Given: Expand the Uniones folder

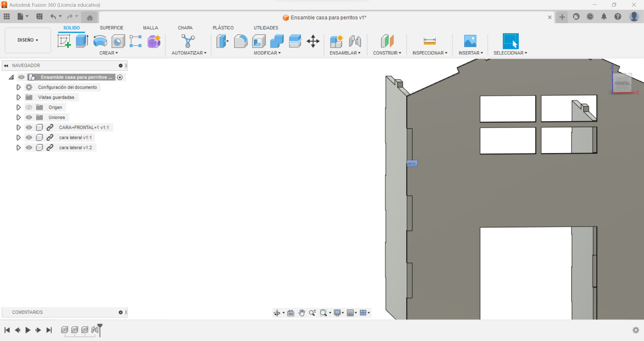Looking at the screenshot, I should point(18,117).
